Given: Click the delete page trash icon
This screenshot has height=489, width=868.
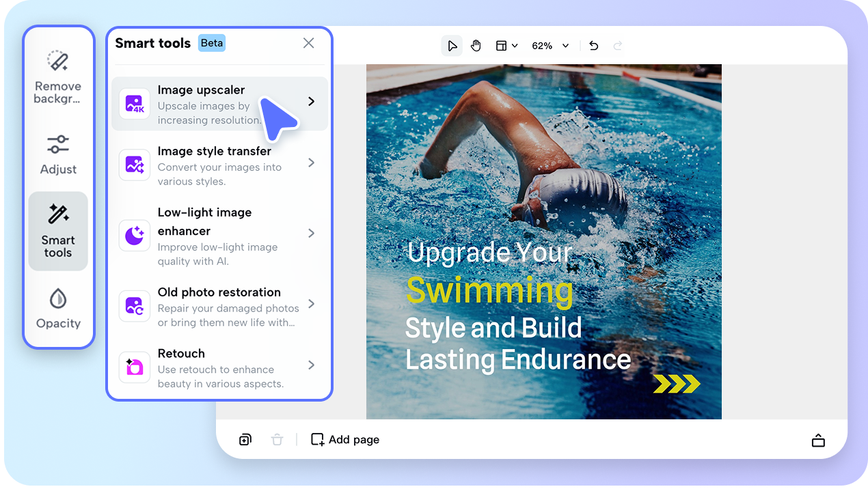Looking at the screenshot, I should 277,439.
